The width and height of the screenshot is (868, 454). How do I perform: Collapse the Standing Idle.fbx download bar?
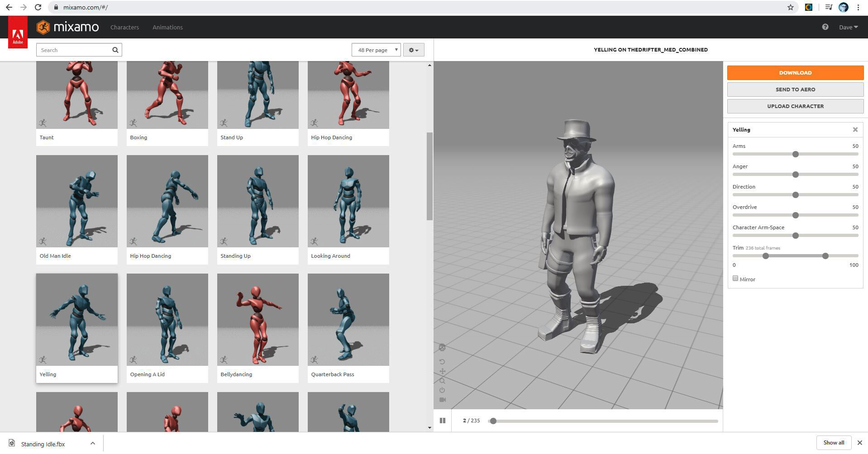click(x=93, y=444)
